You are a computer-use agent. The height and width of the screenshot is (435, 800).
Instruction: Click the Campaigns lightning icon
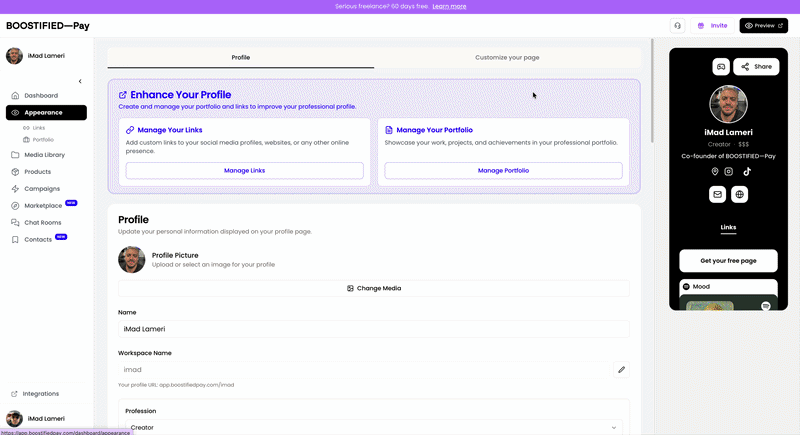[15, 189]
